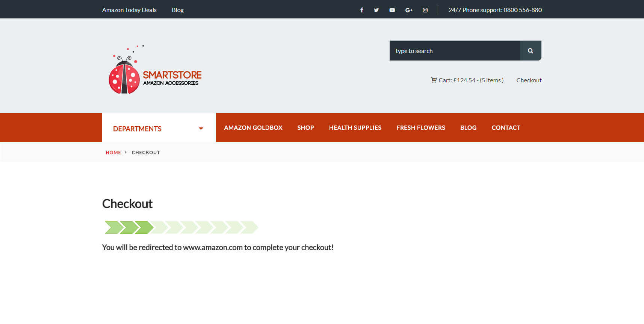Open the YouTube social icon
The image size is (644, 324).
(x=392, y=10)
